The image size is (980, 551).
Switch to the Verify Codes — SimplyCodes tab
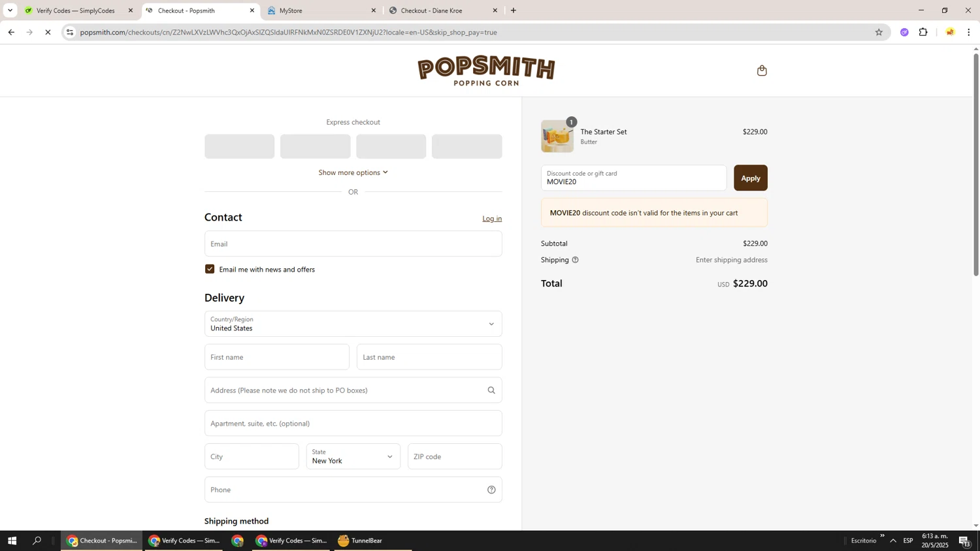click(x=76, y=10)
